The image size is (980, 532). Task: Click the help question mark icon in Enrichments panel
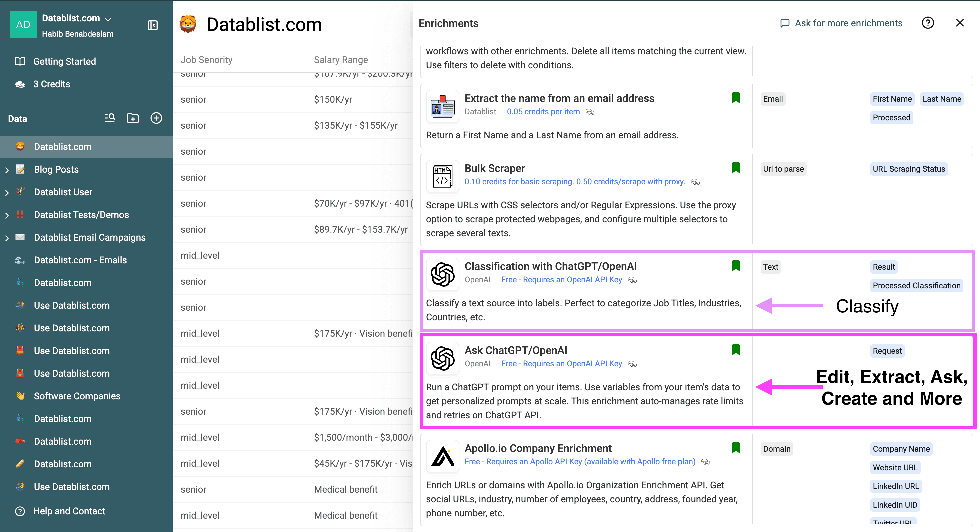(928, 23)
